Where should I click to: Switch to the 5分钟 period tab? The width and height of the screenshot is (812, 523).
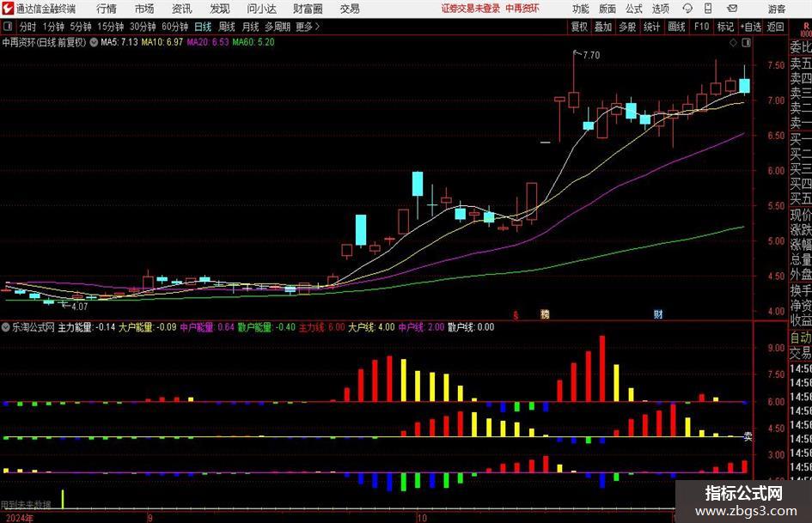point(81,27)
